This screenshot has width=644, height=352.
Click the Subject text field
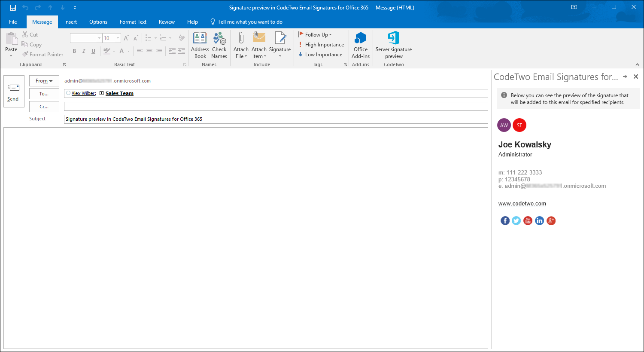tap(276, 119)
